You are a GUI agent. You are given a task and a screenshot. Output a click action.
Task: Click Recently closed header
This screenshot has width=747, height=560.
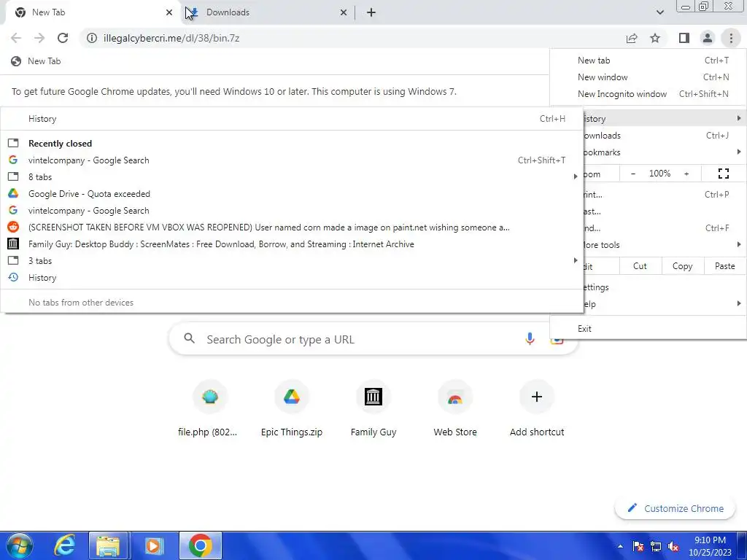[60, 144]
